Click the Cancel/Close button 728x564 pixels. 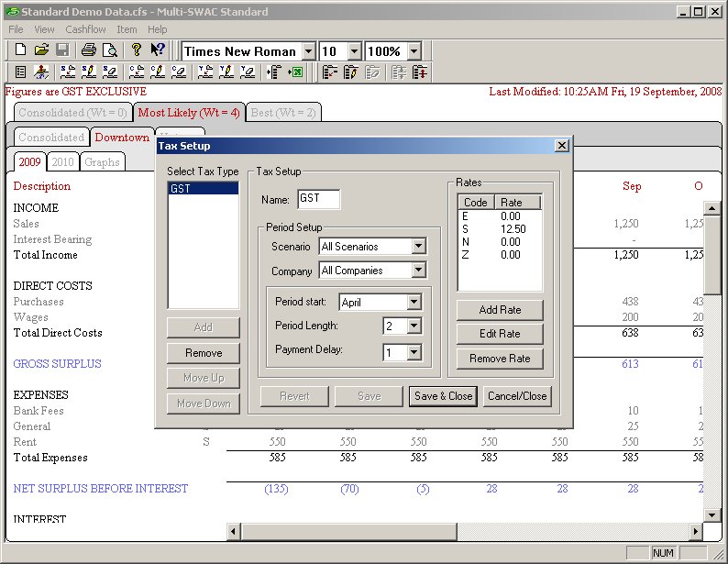518,396
